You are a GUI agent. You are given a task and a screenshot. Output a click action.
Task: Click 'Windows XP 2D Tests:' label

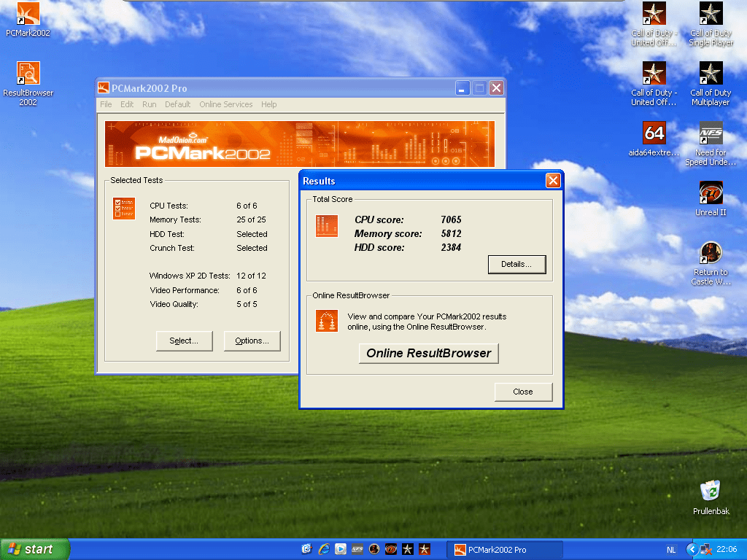tap(190, 276)
